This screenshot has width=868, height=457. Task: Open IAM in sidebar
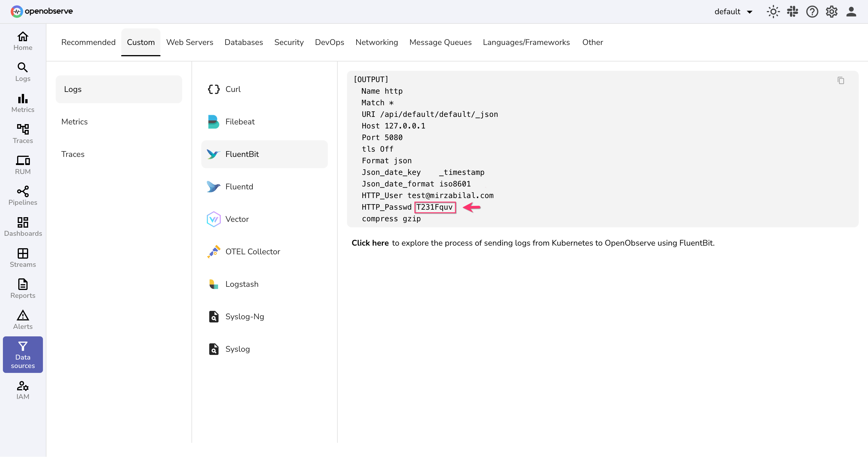pyautogui.click(x=23, y=390)
